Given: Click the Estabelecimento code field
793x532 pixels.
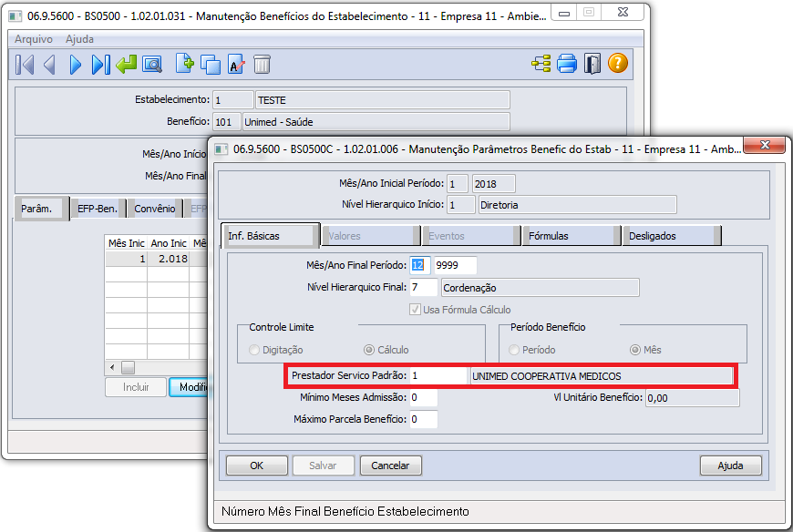Looking at the screenshot, I should click(x=233, y=100).
